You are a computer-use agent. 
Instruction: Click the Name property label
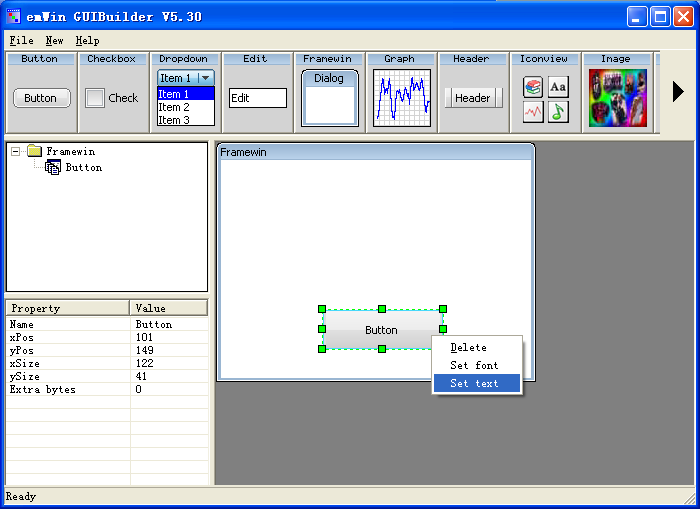pos(21,324)
